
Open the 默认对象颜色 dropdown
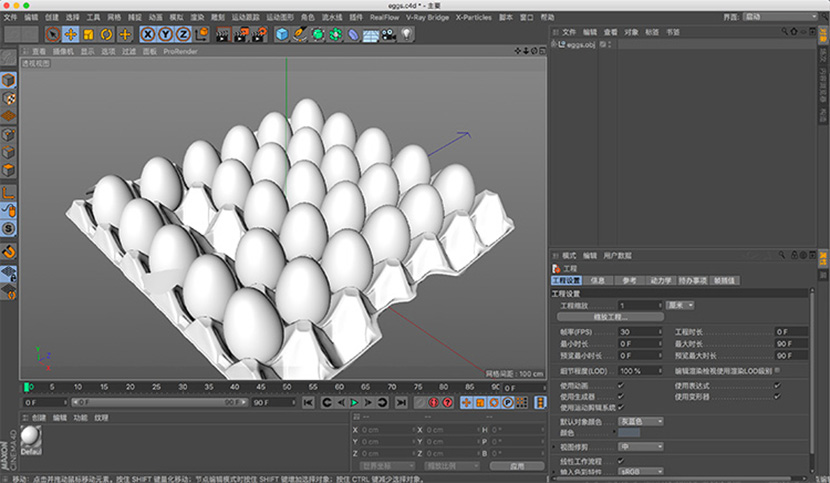pyautogui.click(x=640, y=421)
